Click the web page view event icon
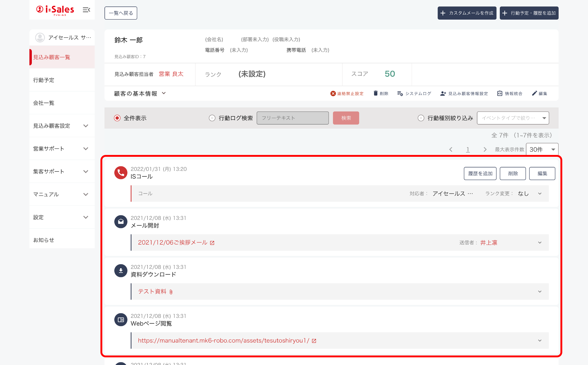Image resolution: width=588 pixels, height=365 pixels. (x=121, y=320)
